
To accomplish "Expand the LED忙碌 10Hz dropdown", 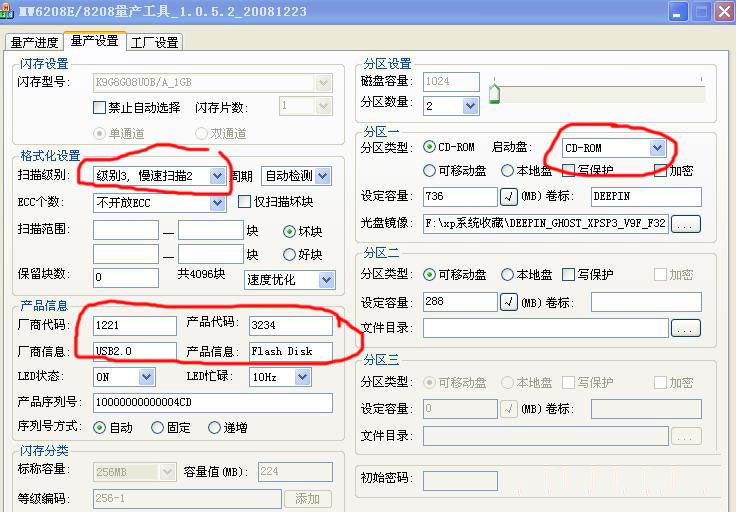I will tap(303, 377).
